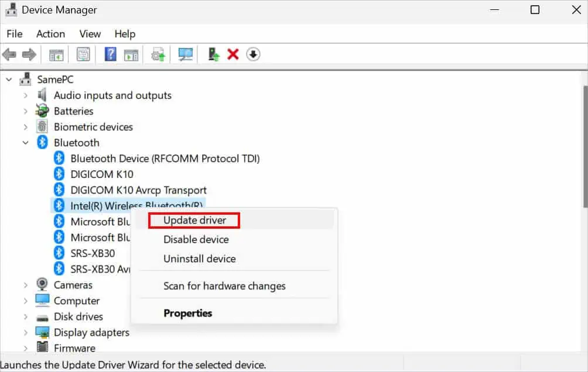Expand the Cameras category
588x372 pixels.
pos(25,285)
